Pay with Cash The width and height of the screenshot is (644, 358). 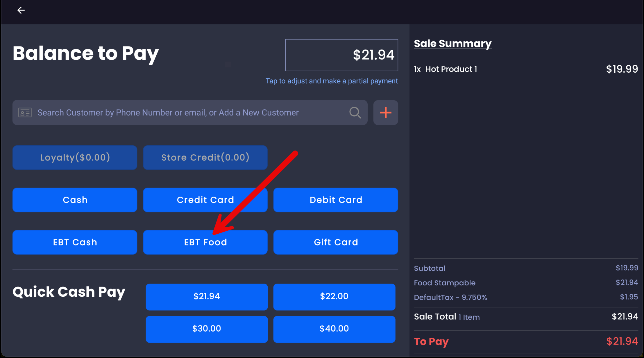click(75, 200)
